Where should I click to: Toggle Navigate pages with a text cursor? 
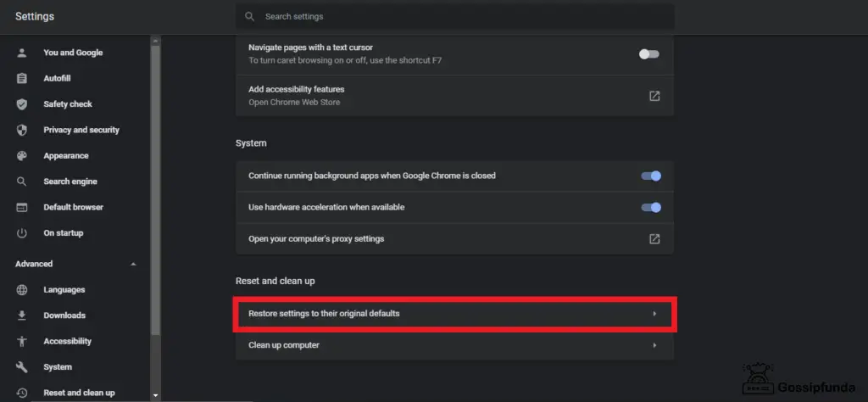coord(648,53)
